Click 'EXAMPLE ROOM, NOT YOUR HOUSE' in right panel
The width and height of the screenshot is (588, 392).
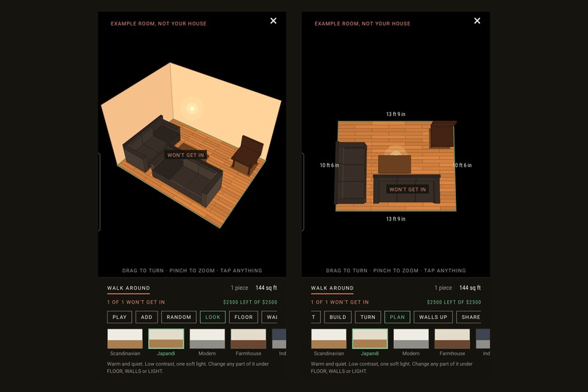(363, 23)
